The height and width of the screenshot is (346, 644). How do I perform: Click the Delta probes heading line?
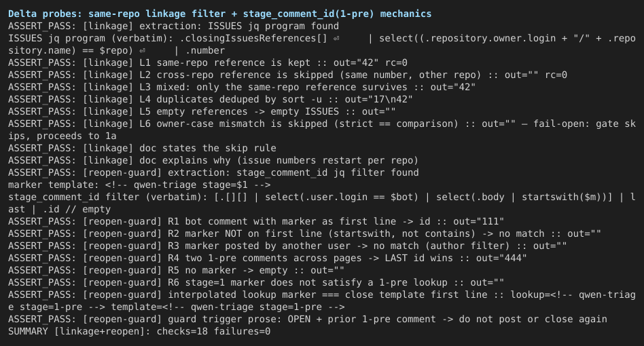tap(219, 14)
